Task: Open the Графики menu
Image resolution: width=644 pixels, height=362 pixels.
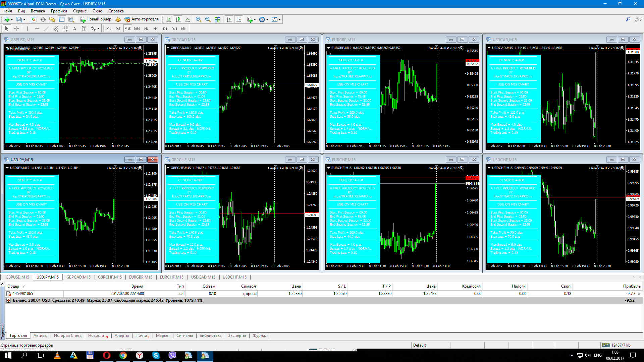Action: tap(59, 11)
